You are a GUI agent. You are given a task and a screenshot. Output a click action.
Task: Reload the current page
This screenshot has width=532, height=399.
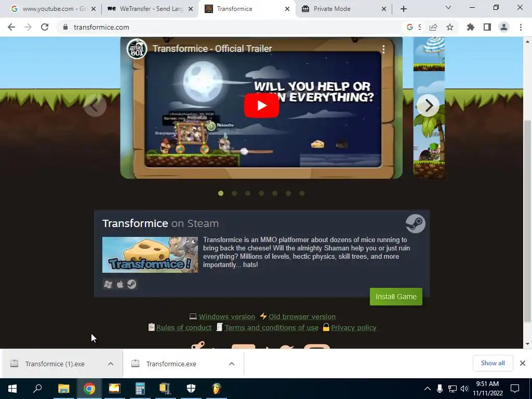tap(45, 27)
